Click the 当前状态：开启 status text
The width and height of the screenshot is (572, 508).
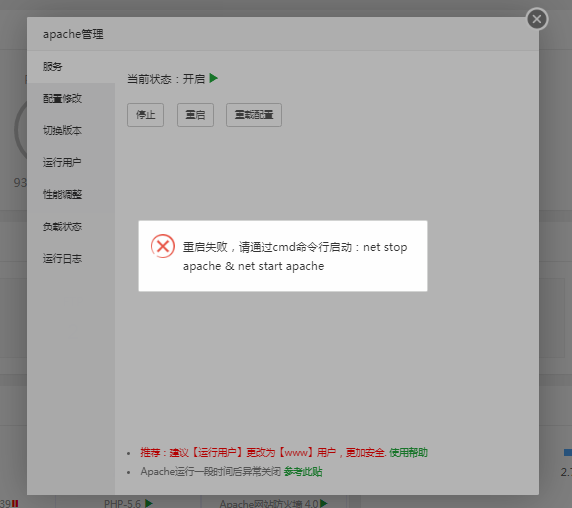[x=166, y=79]
